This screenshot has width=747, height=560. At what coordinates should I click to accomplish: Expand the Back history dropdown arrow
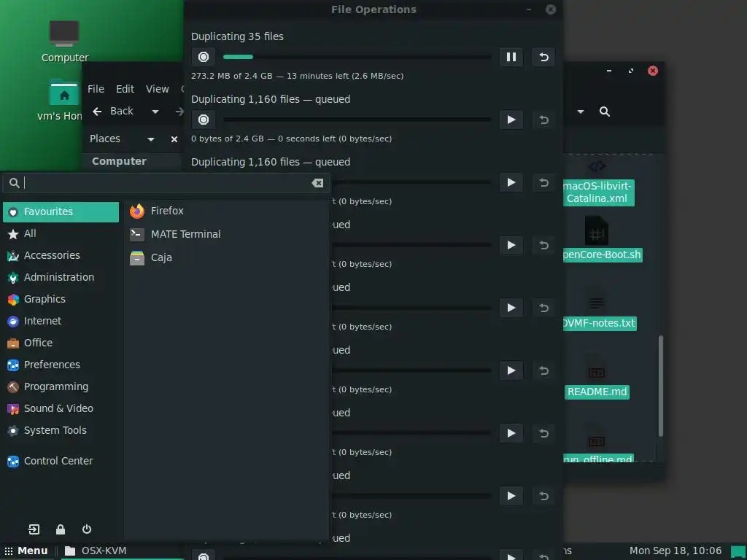click(x=155, y=112)
